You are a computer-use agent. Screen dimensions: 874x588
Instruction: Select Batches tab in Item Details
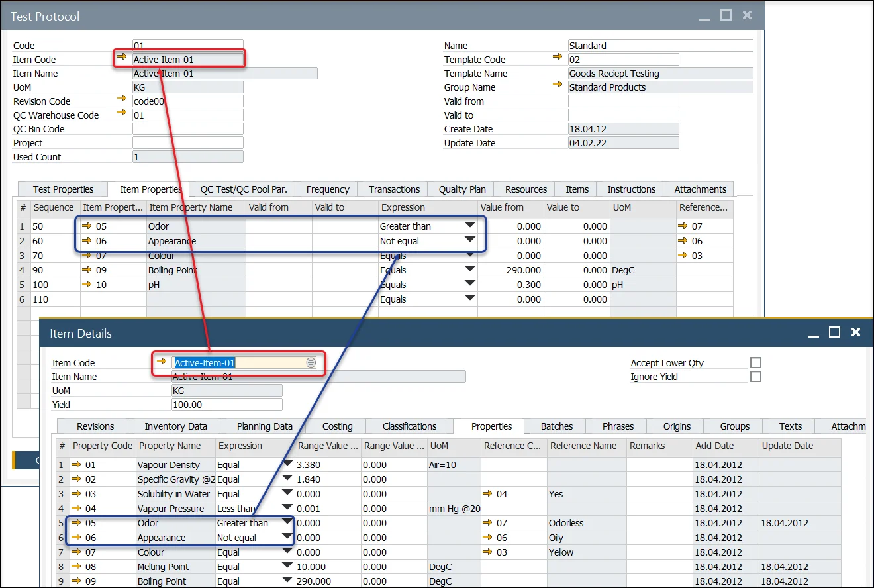557,426
